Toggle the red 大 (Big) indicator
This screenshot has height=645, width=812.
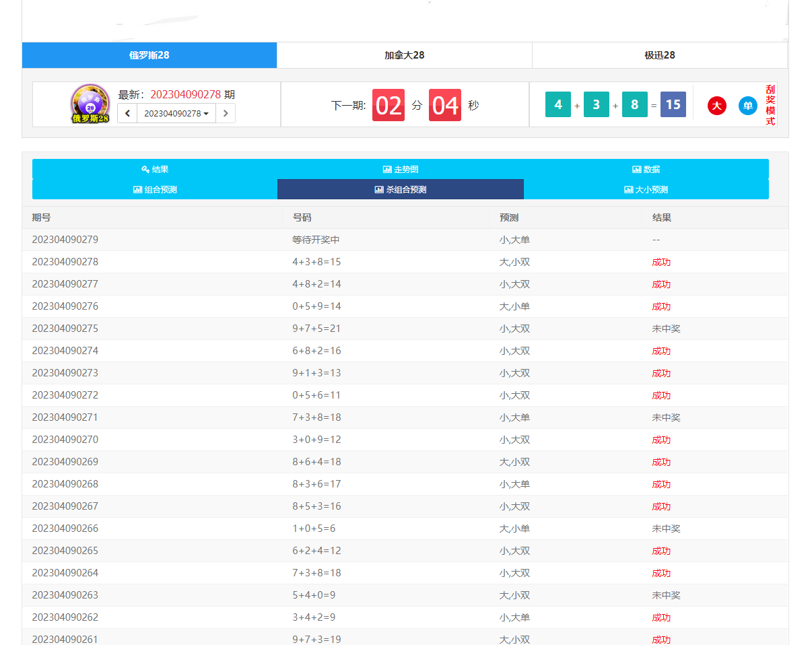click(x=716, y=105)
